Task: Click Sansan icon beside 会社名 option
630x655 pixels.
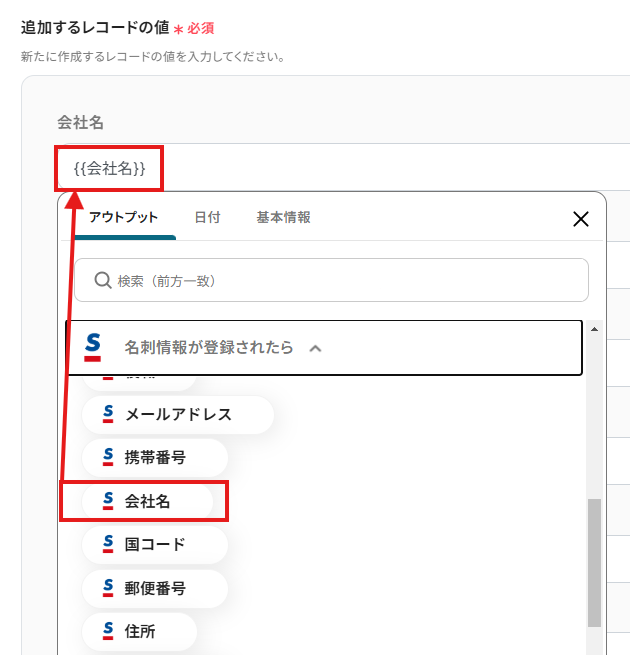Action: pos(108,501)
